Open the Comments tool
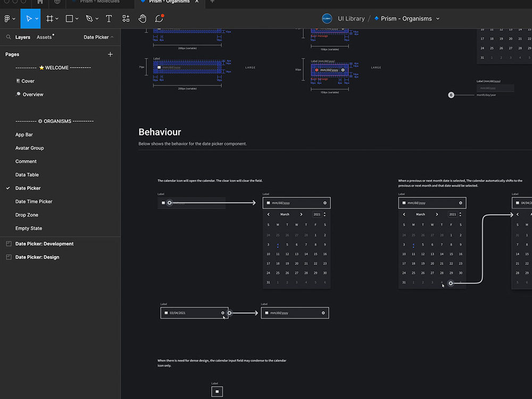Screen dimensions: 532x399 [159, 19]
